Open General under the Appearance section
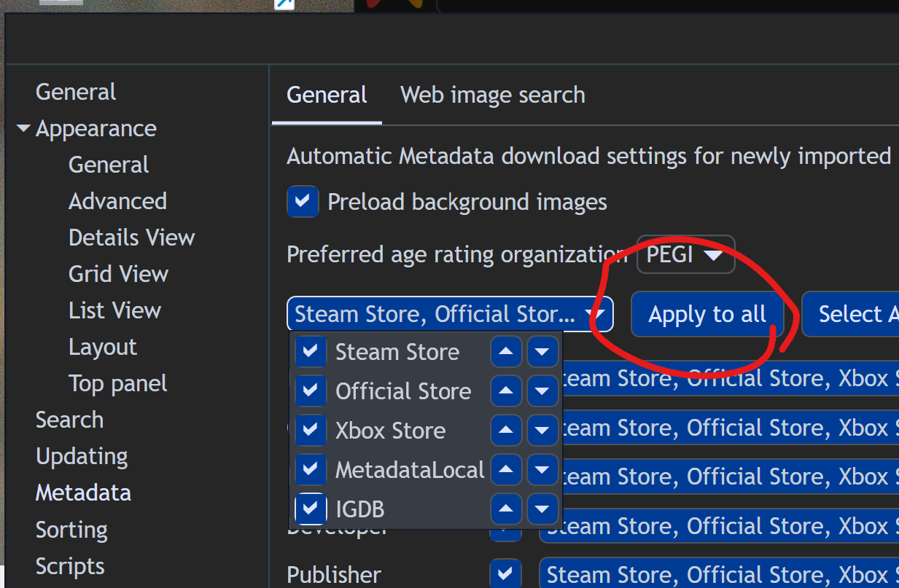The height and width of the screenshot is (588, 899). click(109, 165)
